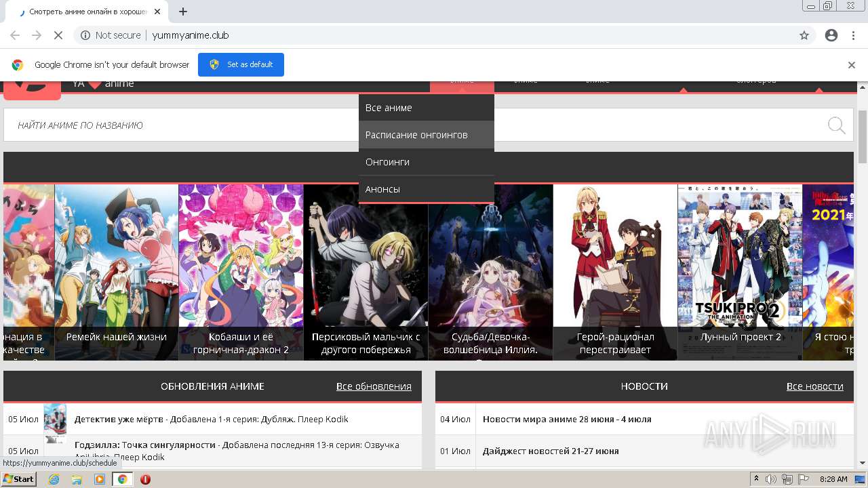
Task: Click the site search magnifier icon
Action: [836, 125]
